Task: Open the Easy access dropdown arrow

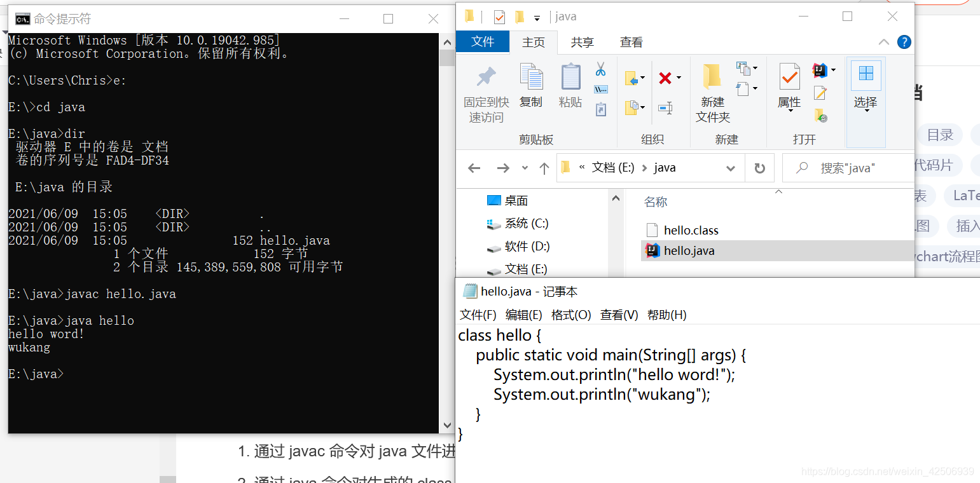Action: pyautogui.click(x=755, y=89)
